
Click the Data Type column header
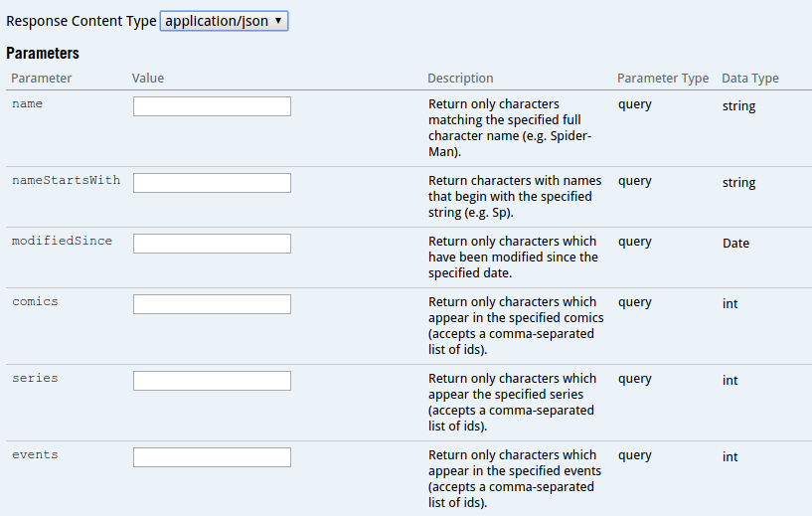[750, 79]
